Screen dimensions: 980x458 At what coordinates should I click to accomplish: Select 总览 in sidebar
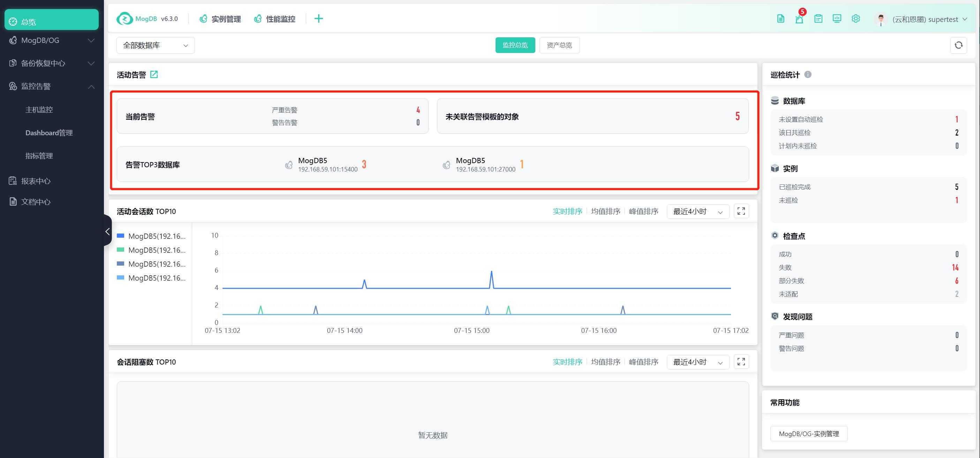pyautogui.click(x=52, y=20)
